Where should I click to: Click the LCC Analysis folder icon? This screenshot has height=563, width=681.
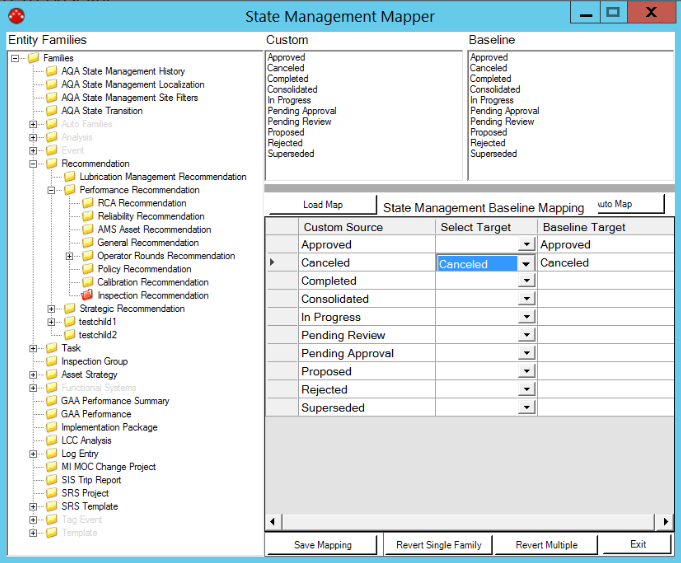click(52, 440)
